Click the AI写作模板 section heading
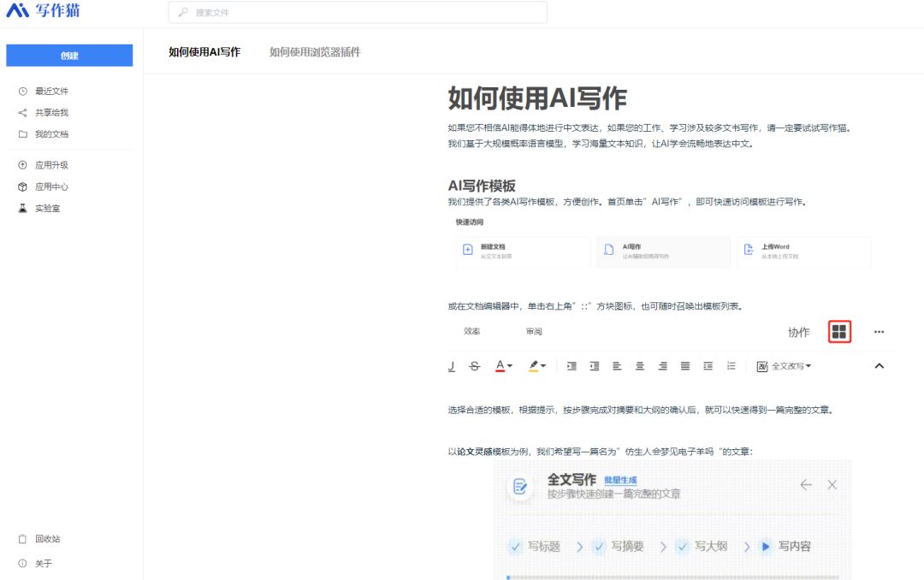Screen dimensions: 924x580 point(482,186)
